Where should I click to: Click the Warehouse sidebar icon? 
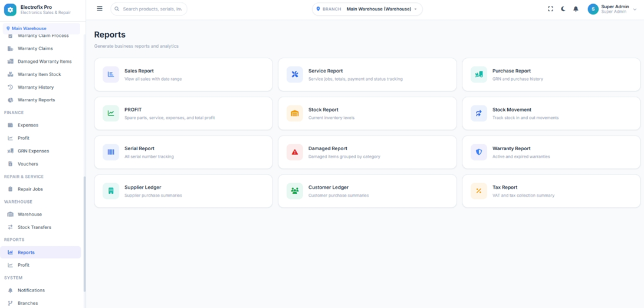point(10,214)
